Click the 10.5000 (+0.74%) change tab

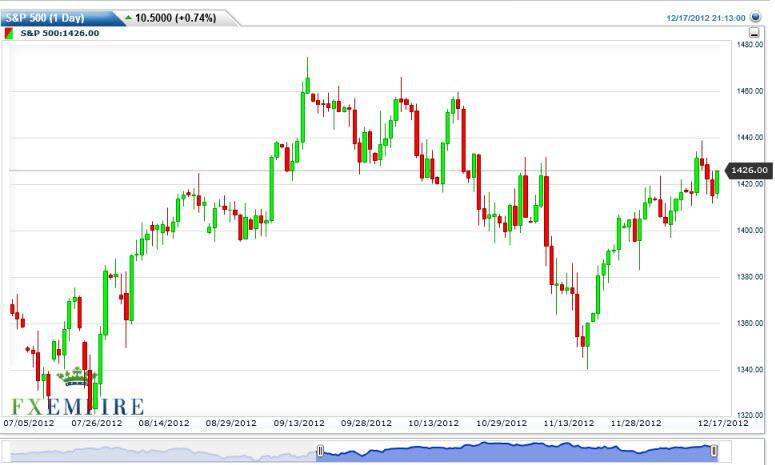[x=176, y=18]
